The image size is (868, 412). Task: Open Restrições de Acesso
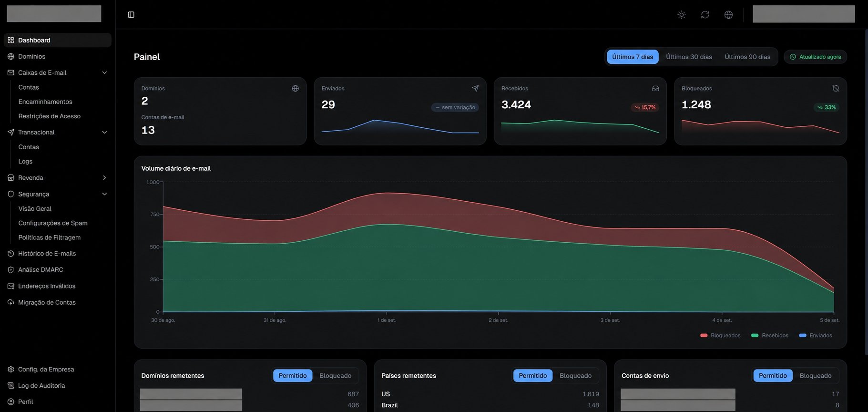tap(50, 116)
